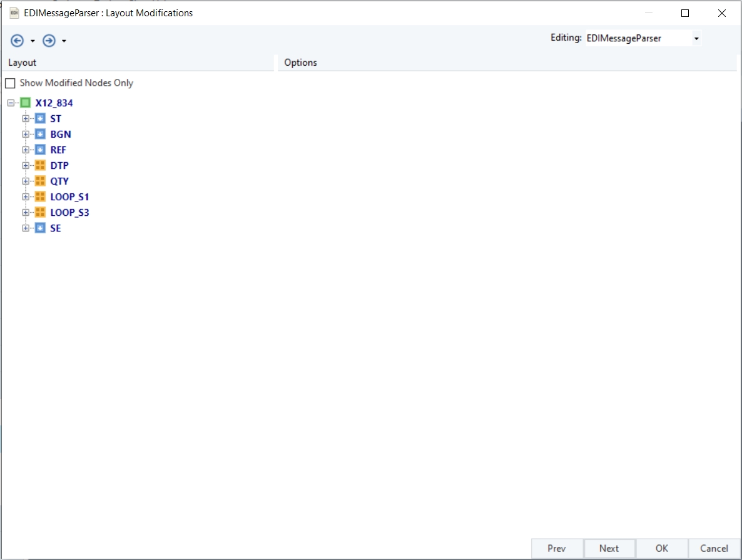Select the DTP tree label

(x=59, y=166)
